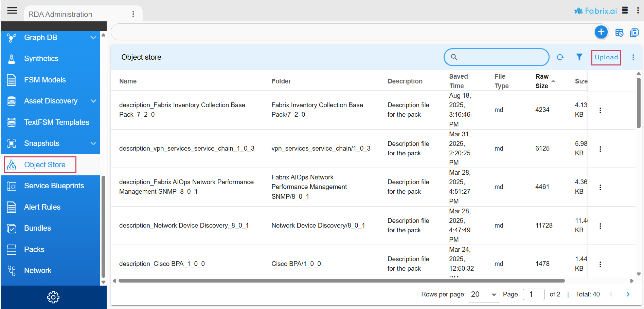
Task: Open Fabrix.ai server stack icon
Action: pos(625,10)
